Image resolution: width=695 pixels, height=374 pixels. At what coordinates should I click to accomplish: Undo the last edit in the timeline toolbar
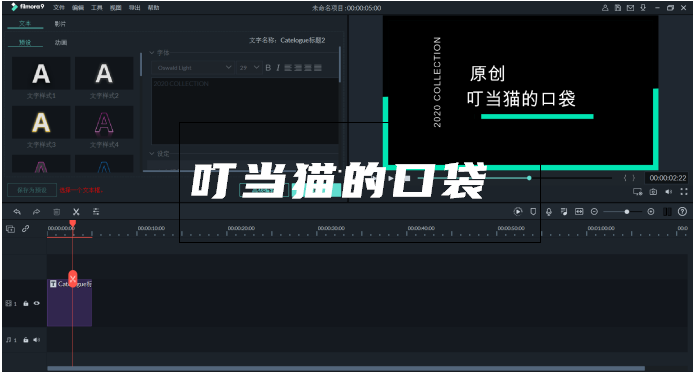pos(17,212)
